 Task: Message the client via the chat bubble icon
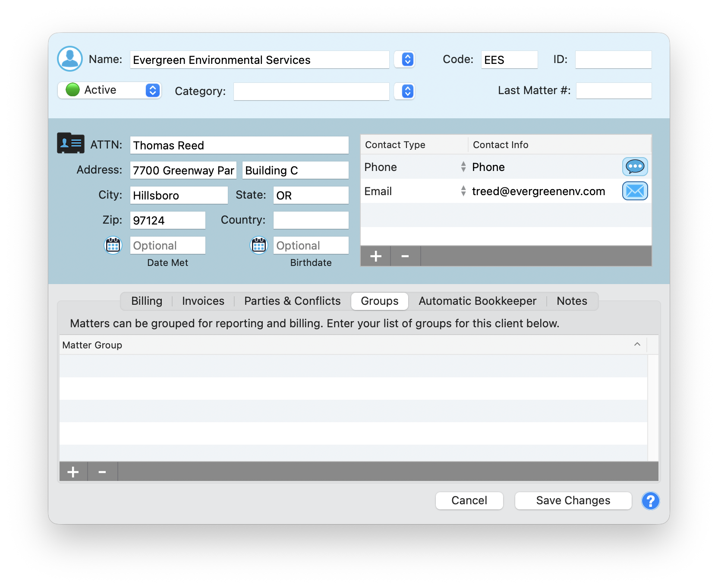635,167
